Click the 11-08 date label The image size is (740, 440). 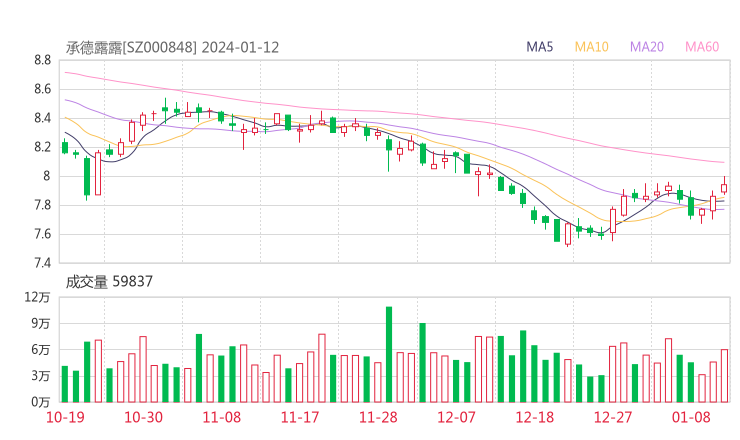click(221, 417)
